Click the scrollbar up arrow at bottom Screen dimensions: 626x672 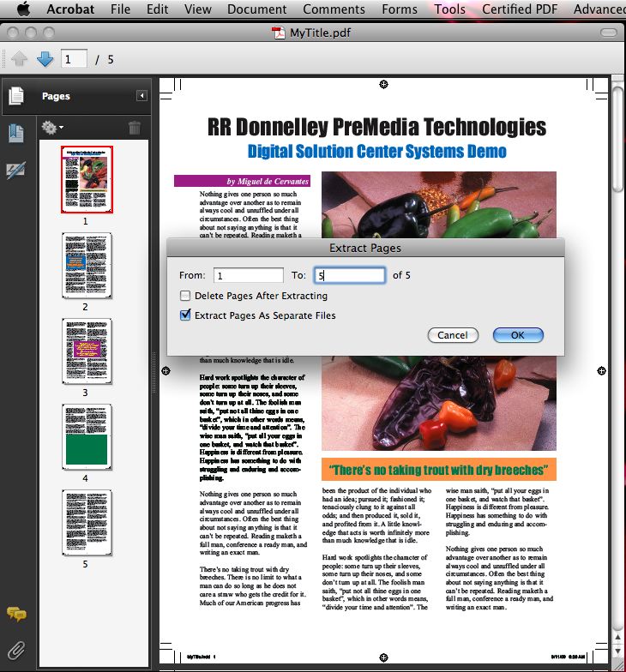click(x=617, y=638)
